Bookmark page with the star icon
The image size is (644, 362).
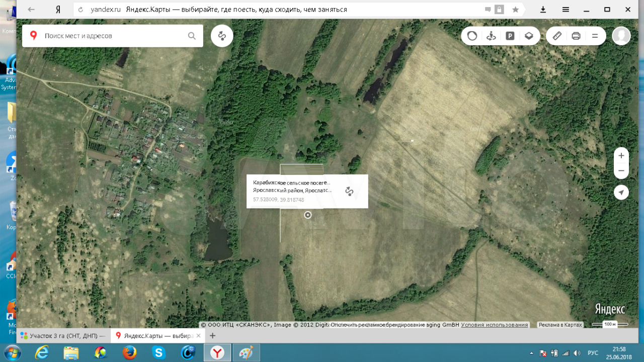[515, 10]
